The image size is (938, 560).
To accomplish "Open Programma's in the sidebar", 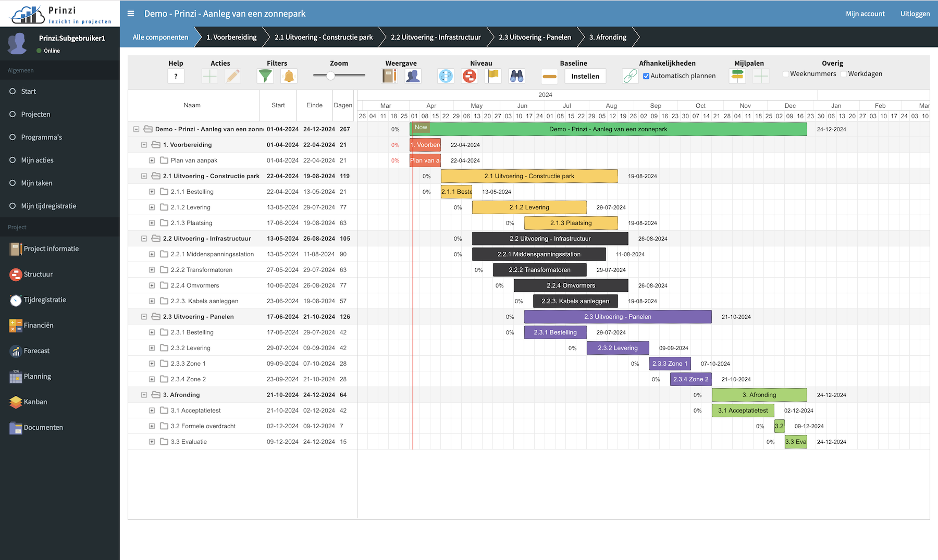I will point(60,137).
